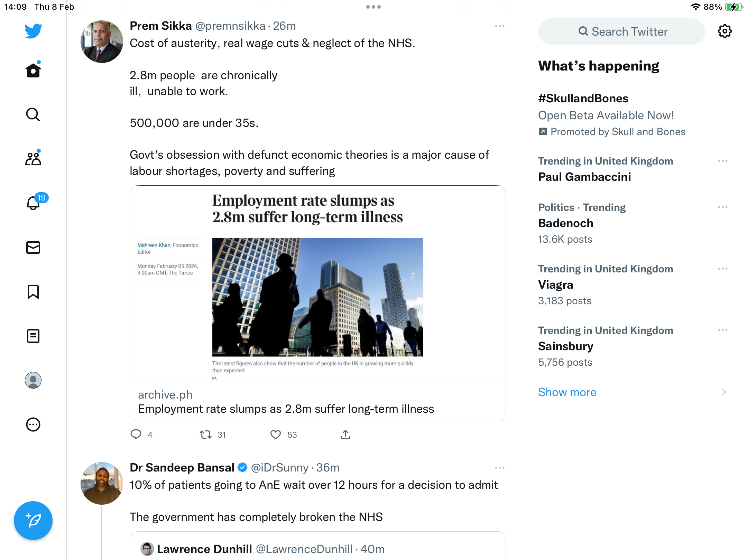Open the Bookmarks icon

[x=33, y=292]
